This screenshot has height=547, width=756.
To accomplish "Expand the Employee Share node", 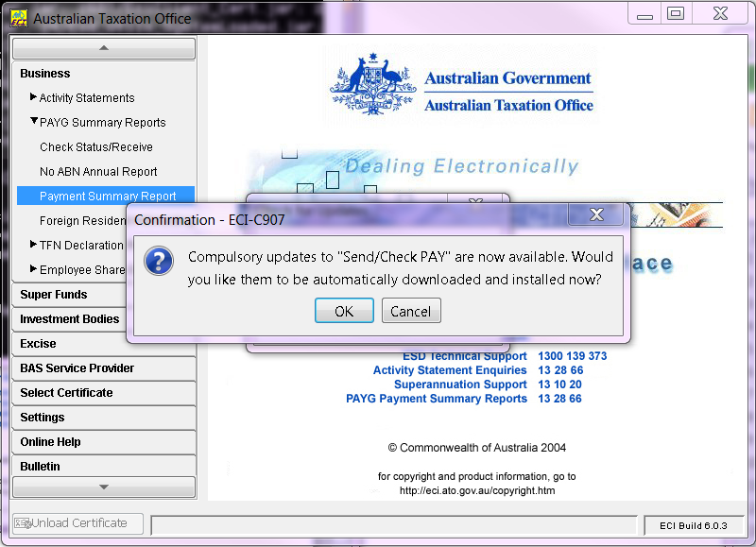I will tap(33, 269).
